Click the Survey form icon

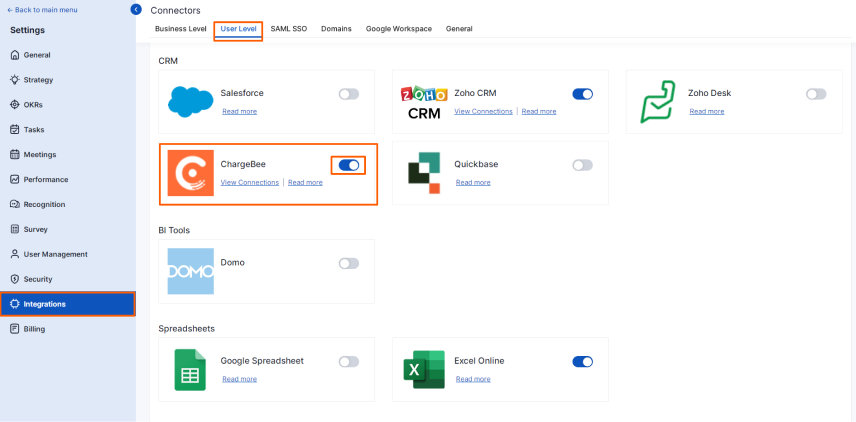point(15,229)
